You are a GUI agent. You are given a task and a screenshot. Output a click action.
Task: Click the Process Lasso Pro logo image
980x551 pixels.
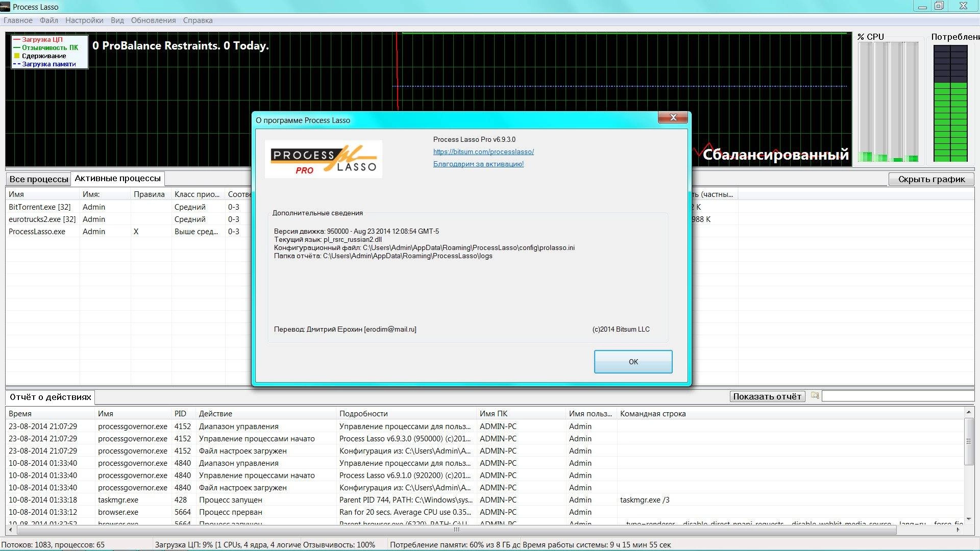point(323,159)
